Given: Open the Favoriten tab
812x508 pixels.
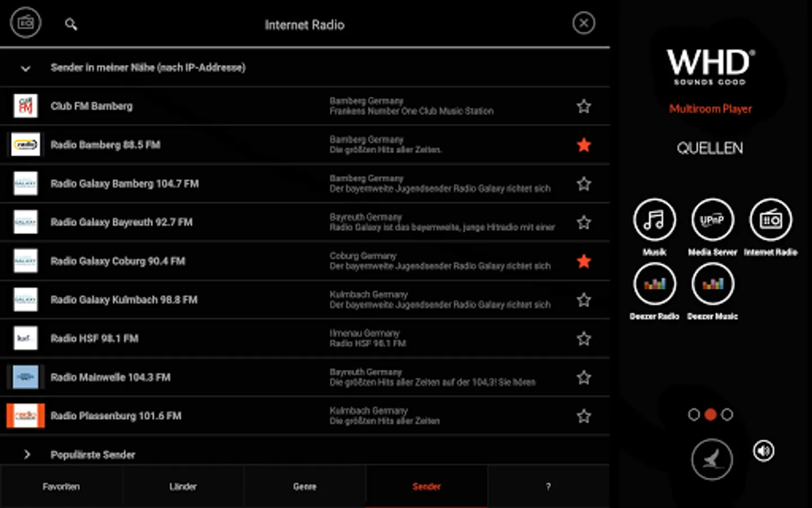Looking at the screenshot, I should [x=61, y=487].
